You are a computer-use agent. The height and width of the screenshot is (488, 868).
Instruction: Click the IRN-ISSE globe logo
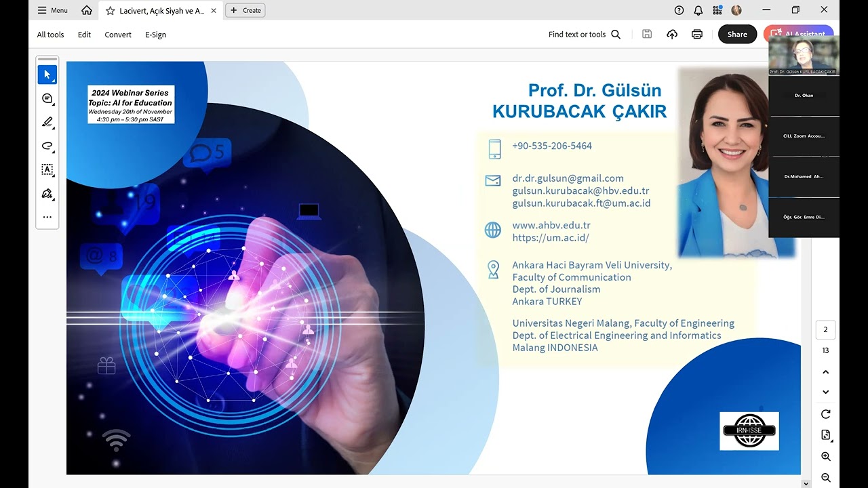coord(749,431)
